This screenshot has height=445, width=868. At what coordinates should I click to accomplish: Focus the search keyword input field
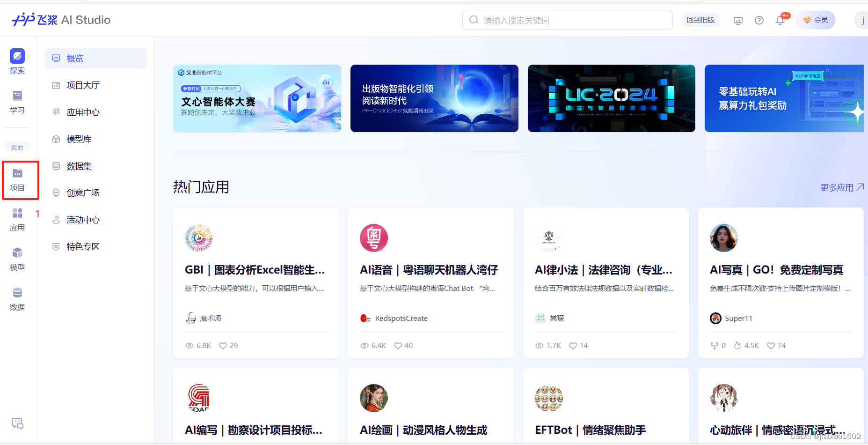coord(568,20)
